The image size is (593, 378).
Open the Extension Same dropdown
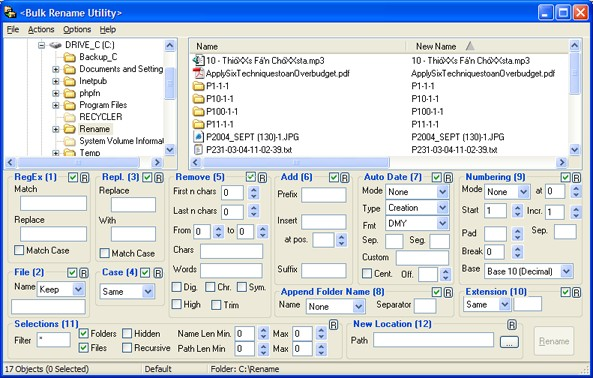click(x=505, y=304)
